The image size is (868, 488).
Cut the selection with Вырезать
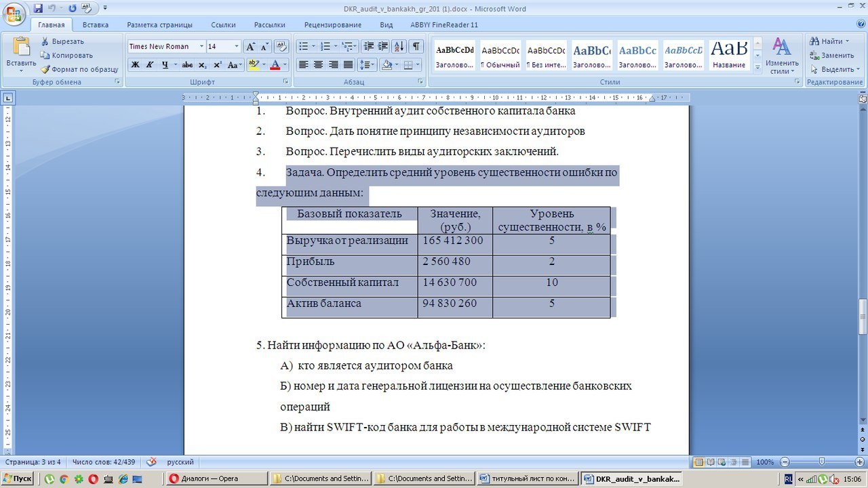pos(62,41)
